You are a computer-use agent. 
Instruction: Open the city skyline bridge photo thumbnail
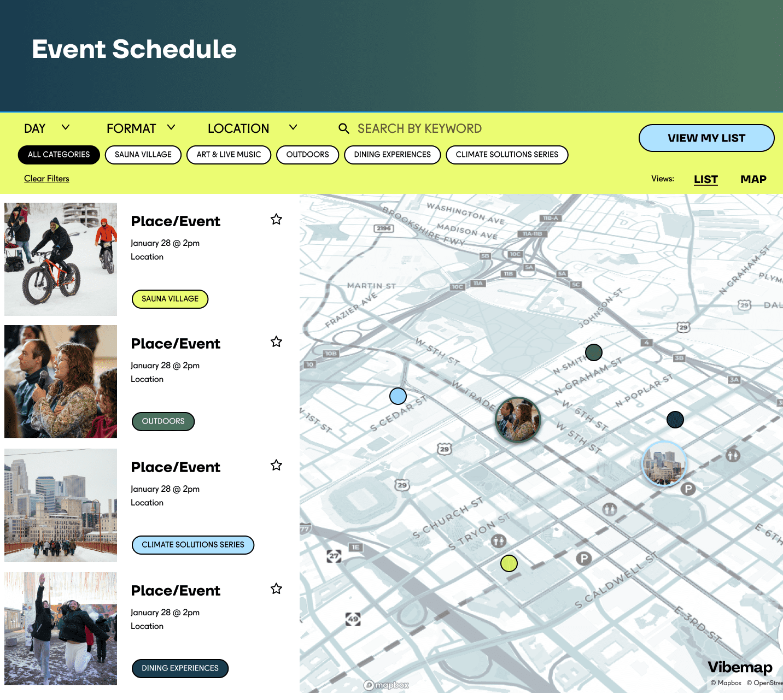click(61, 505)
